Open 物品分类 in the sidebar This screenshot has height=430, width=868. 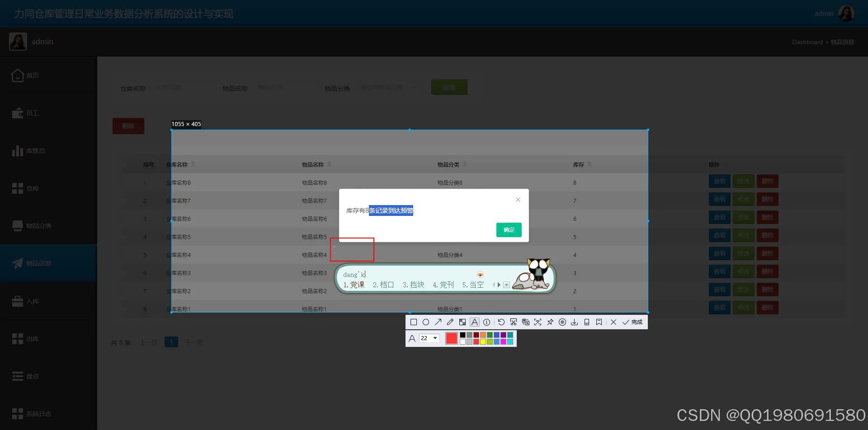[48, 226]
